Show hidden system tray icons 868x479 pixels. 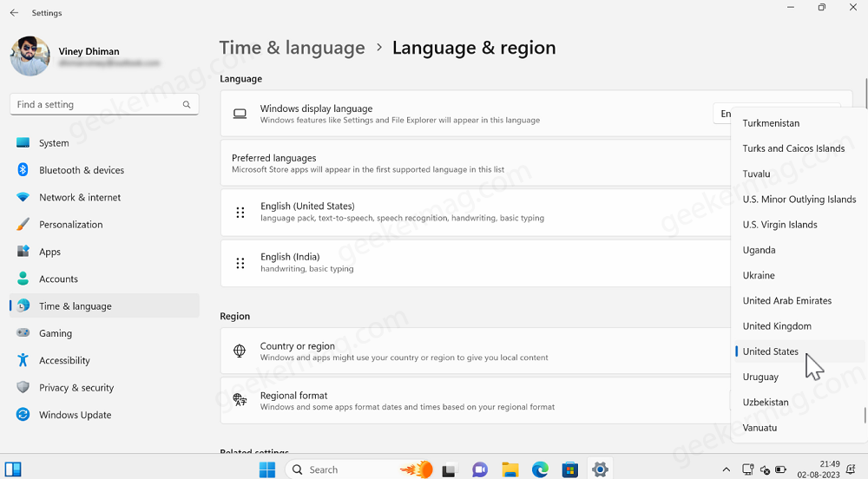pos(727,470)
